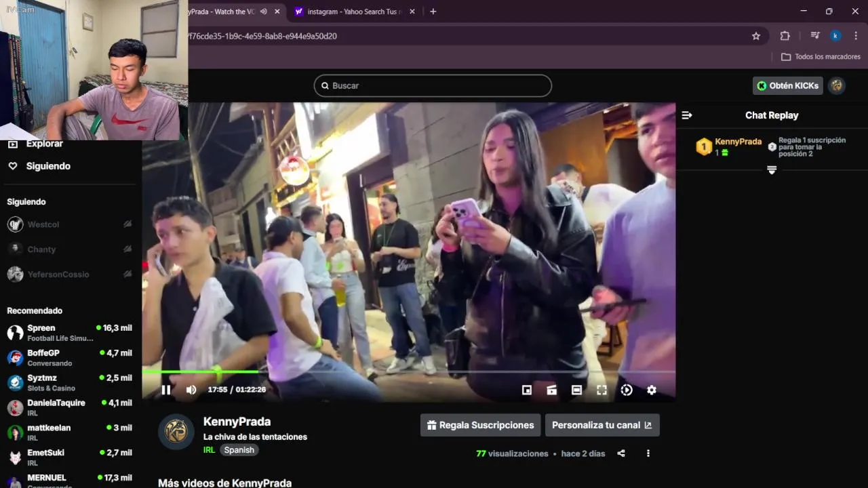Screen dimensions: 868x488
Task: Enable picture-in-picture mini player
Action: coord(527,390)
